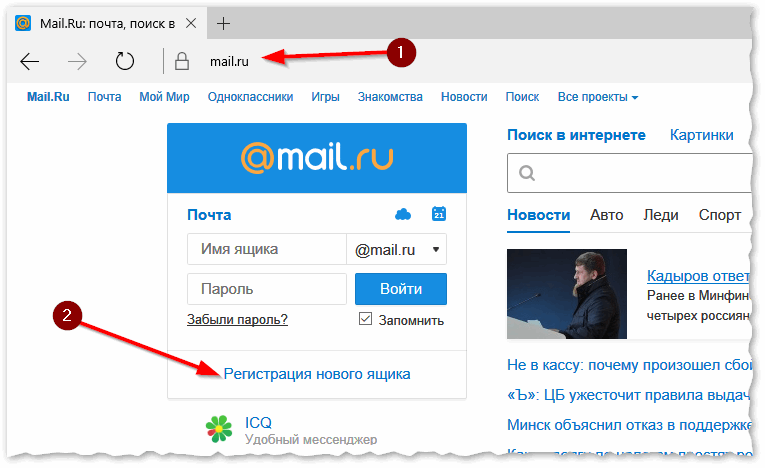Click the magnifier icon in search box
Image resolution: width=765 pixels, height=468 pixels.
(527, 173)
